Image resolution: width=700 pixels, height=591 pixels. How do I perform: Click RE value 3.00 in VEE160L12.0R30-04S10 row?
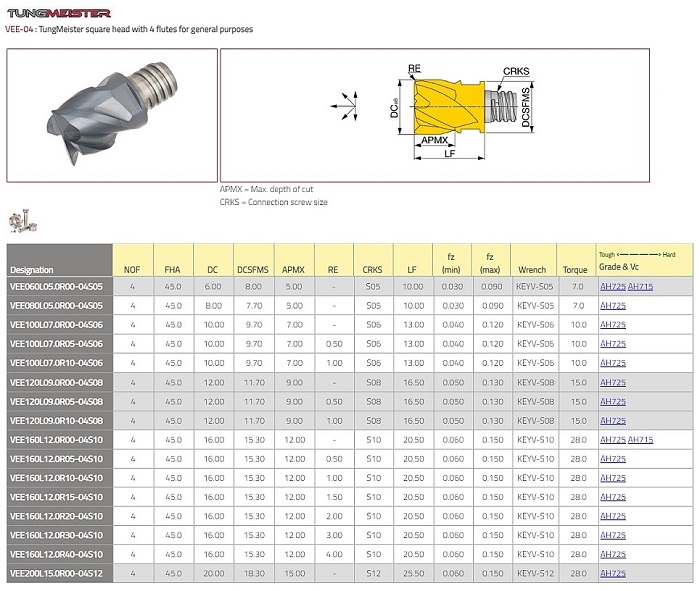tap(334, 535)
